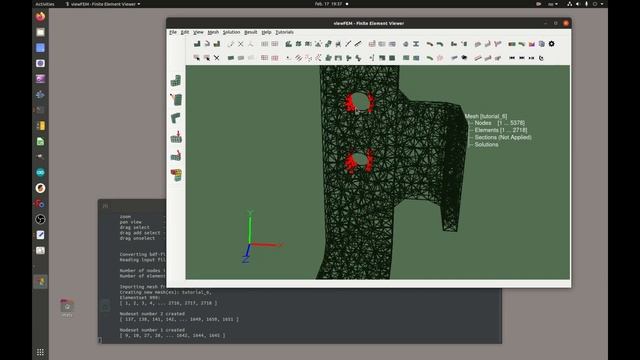The image size is (640, 360).
Task: Click the gear settings icon in viewFEM toolbar
Action: click(x=551, y=44)
